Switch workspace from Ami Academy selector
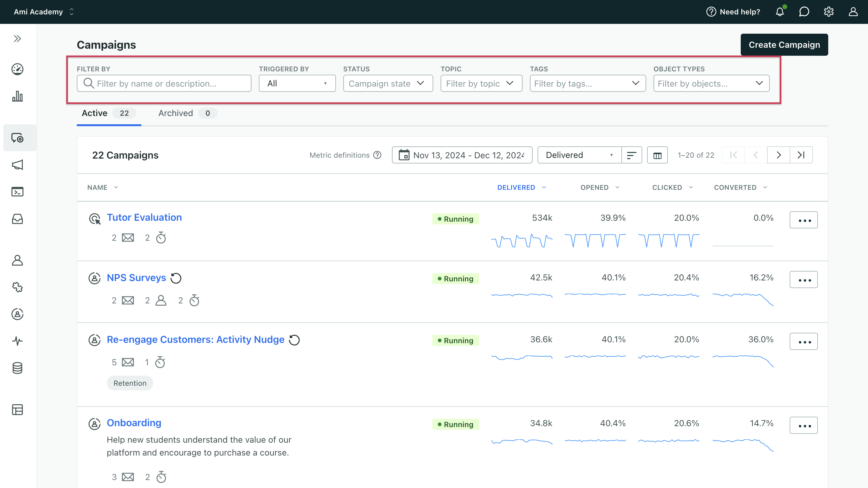Viewport: 868px width, 488px height. pyautogui.click(x=43, y=12)
